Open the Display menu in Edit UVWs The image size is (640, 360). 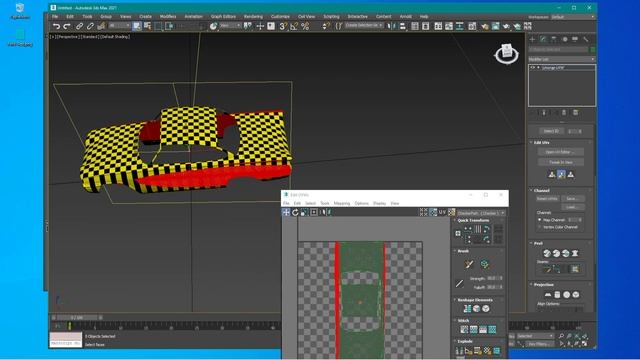tap(379, 203)
